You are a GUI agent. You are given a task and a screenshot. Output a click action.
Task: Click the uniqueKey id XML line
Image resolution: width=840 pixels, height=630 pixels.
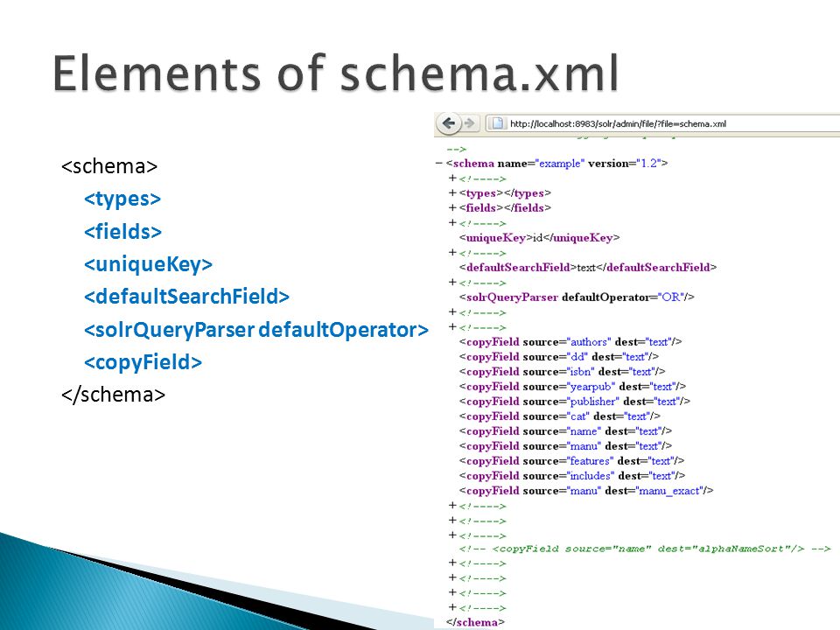539,238
